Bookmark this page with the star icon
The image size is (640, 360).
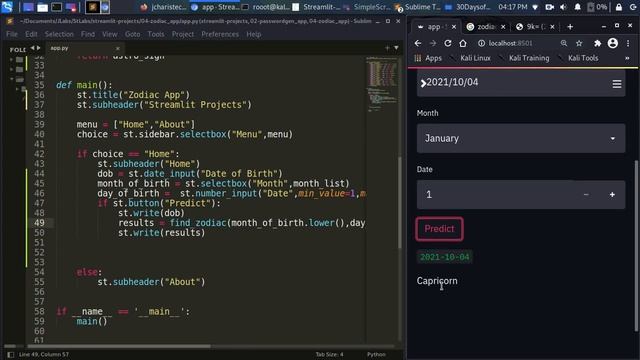(579, 43)
